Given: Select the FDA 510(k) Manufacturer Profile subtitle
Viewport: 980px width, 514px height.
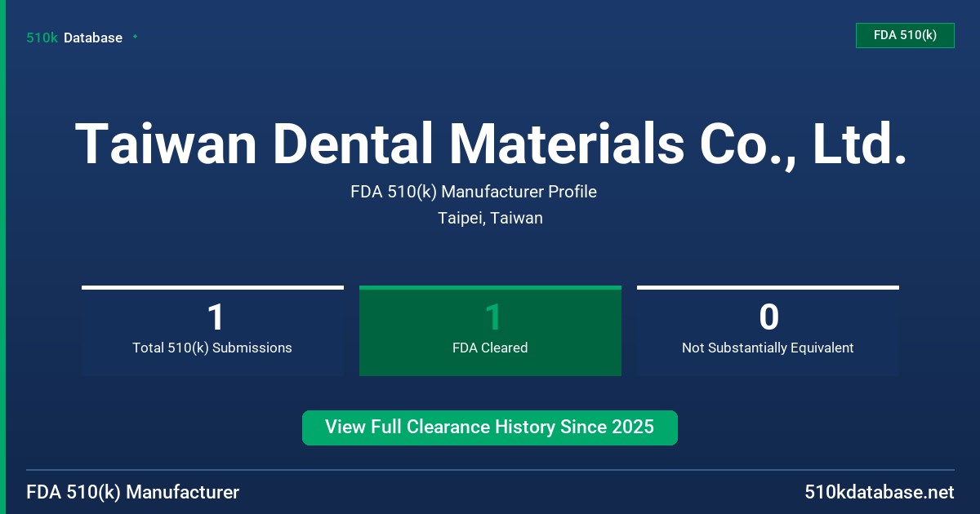Looking at the screenshot, I should tap(474, 193).
